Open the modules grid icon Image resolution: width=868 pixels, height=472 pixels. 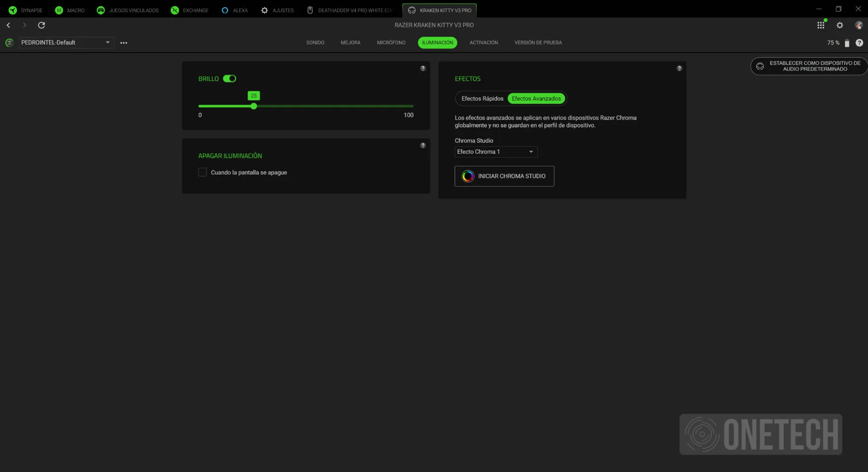[x=821, y=25]
